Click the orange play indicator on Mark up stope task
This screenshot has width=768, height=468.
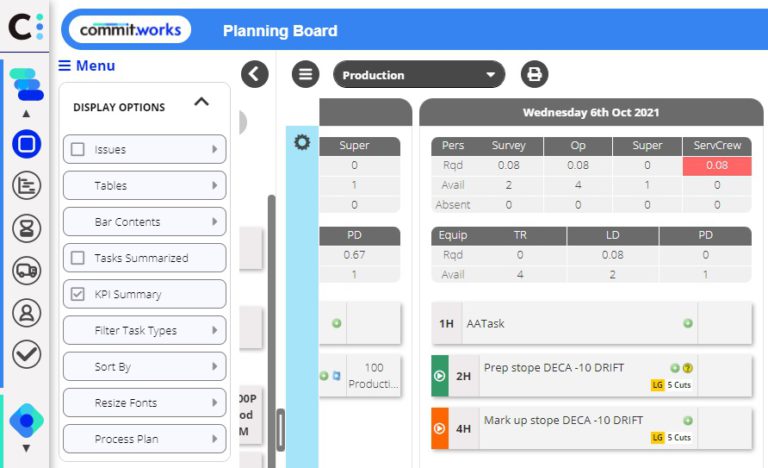point(439,428)
